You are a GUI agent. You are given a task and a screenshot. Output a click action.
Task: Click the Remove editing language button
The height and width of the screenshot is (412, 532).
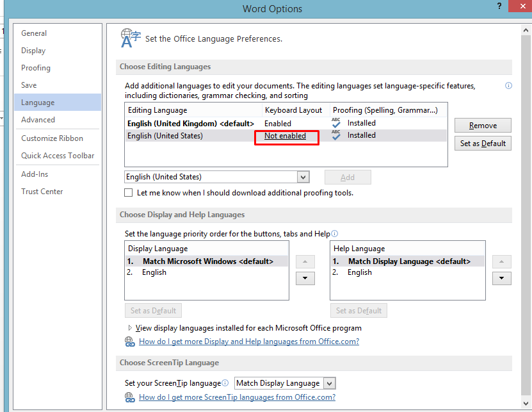pyautogui.click(x=483, y=126)
